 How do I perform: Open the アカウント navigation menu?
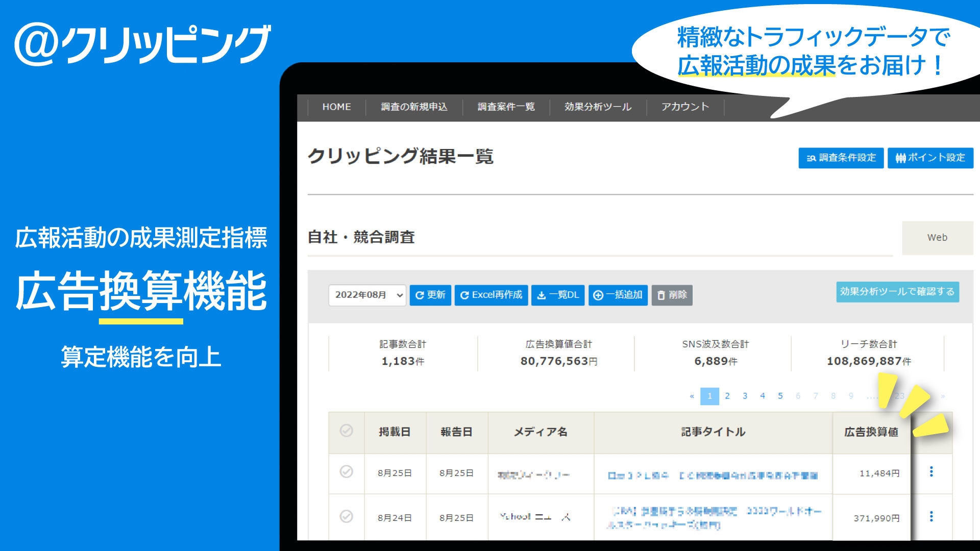point(685,107)
